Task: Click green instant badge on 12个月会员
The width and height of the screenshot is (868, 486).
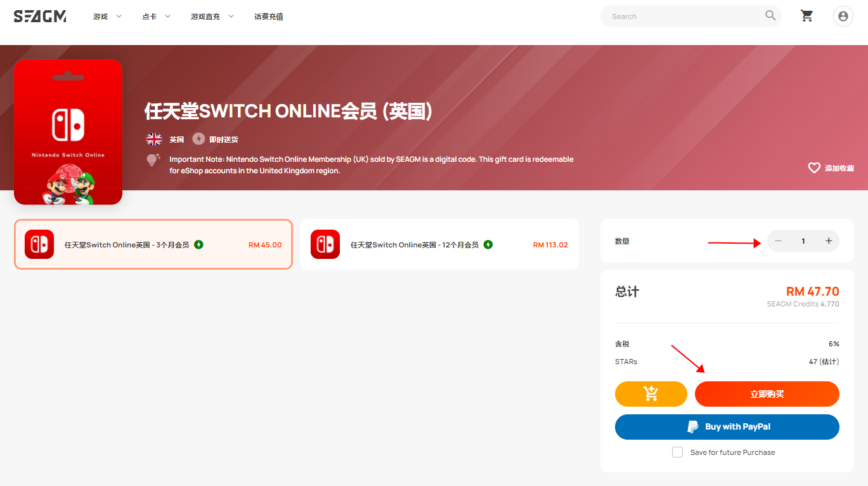Action: (488, 244)
